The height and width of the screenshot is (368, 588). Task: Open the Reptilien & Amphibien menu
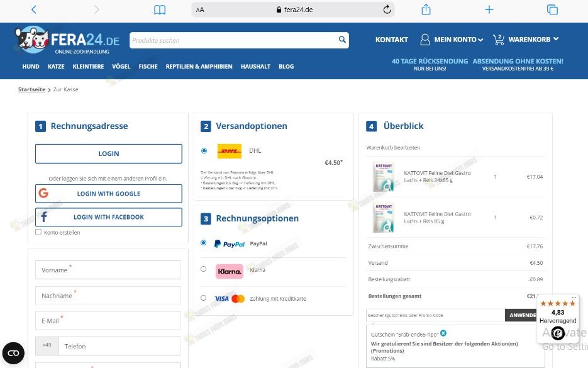coord(199,66)
